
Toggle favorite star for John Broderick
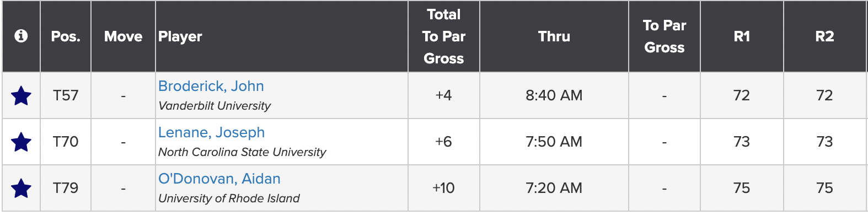pyautogui.click(x=21, y=96)
